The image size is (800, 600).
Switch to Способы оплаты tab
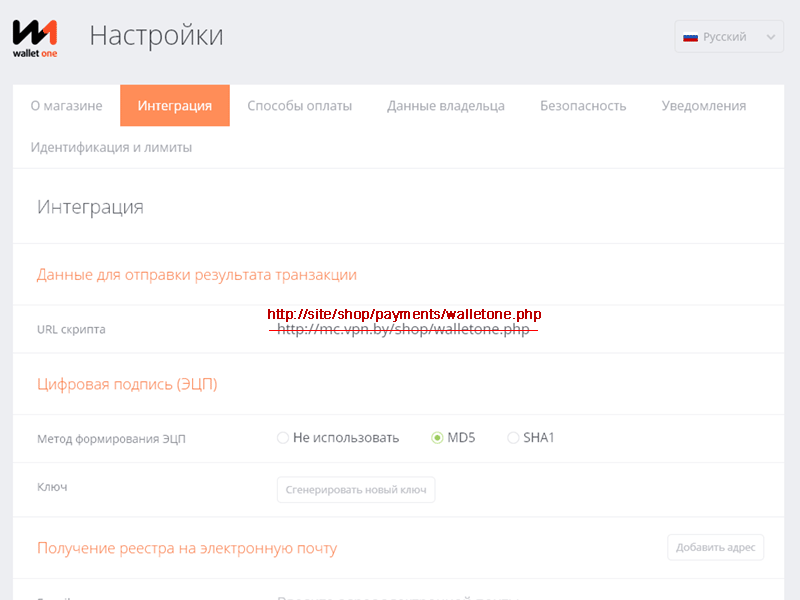(300, 106)
